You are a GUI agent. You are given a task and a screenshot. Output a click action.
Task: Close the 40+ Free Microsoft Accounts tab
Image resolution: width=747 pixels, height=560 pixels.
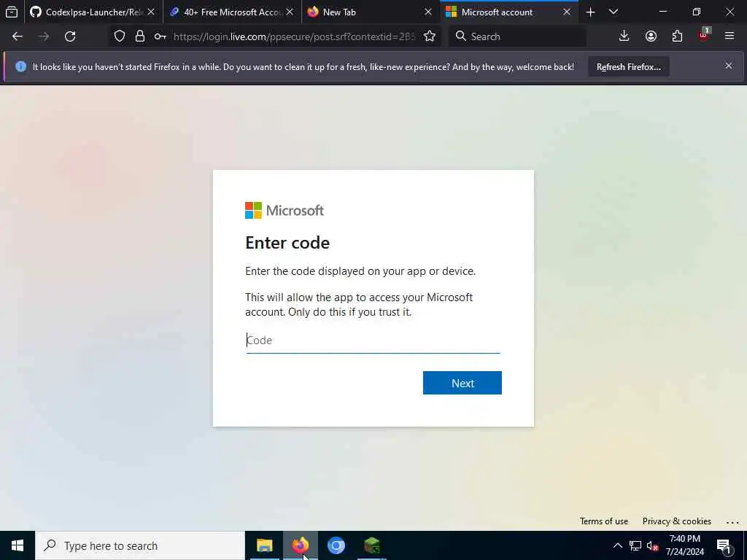(x=290, y=12)
